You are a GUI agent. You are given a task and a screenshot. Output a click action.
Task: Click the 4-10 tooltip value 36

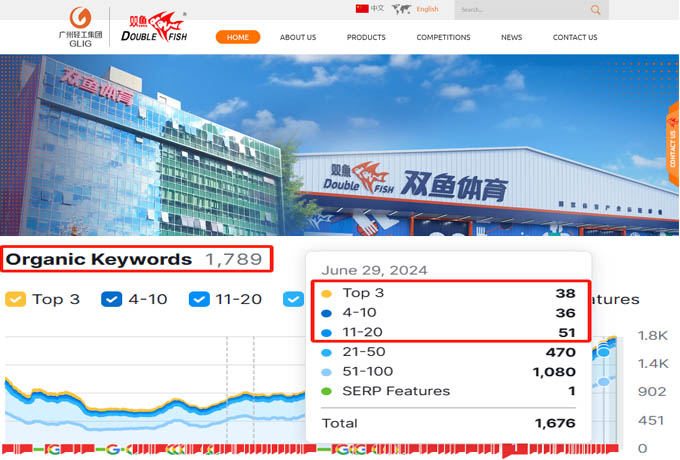click(566, 313)
